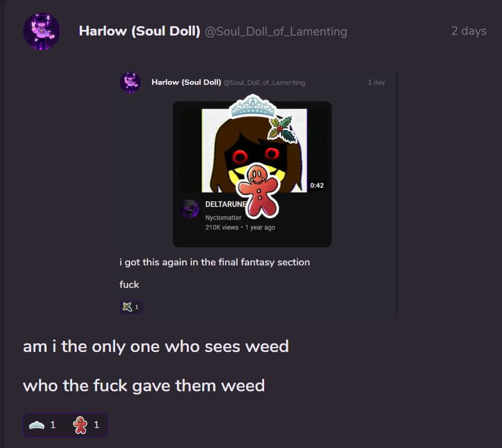The height and width of the screenshot is (448, 502).
Task: Click the tiara sticker on the thumbnail
Action: [253, 106]
